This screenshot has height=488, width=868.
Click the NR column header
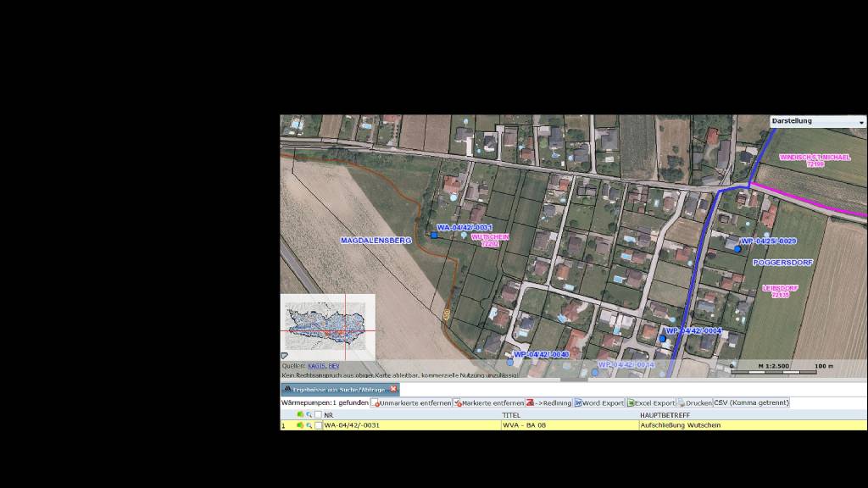[x=329, y=415]
